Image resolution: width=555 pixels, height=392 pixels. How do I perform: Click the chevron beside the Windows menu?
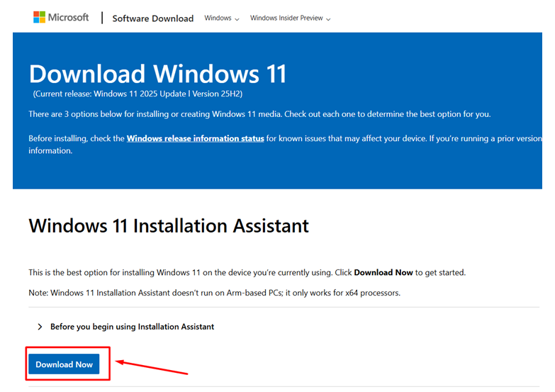(237, 19)
